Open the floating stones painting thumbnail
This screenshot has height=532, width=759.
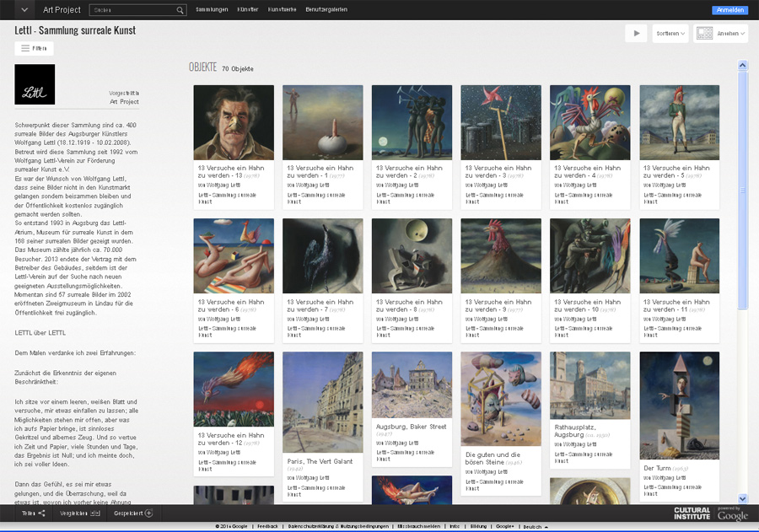click(501, 399)
